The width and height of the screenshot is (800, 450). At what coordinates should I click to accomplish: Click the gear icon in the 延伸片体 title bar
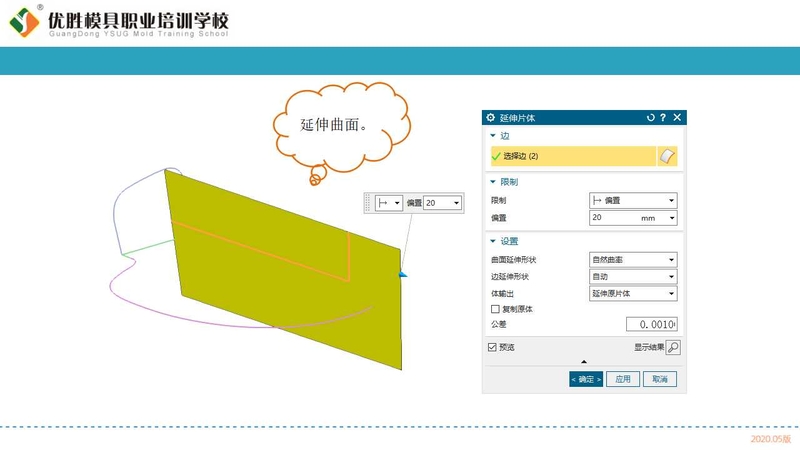(x=490, y=117)
